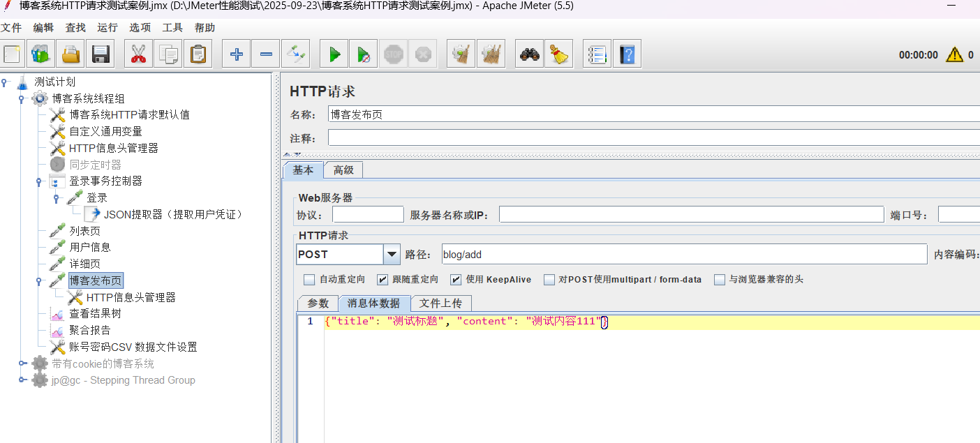Open the 运行 menu
This screenshot has width=980, height=443.
107,28
